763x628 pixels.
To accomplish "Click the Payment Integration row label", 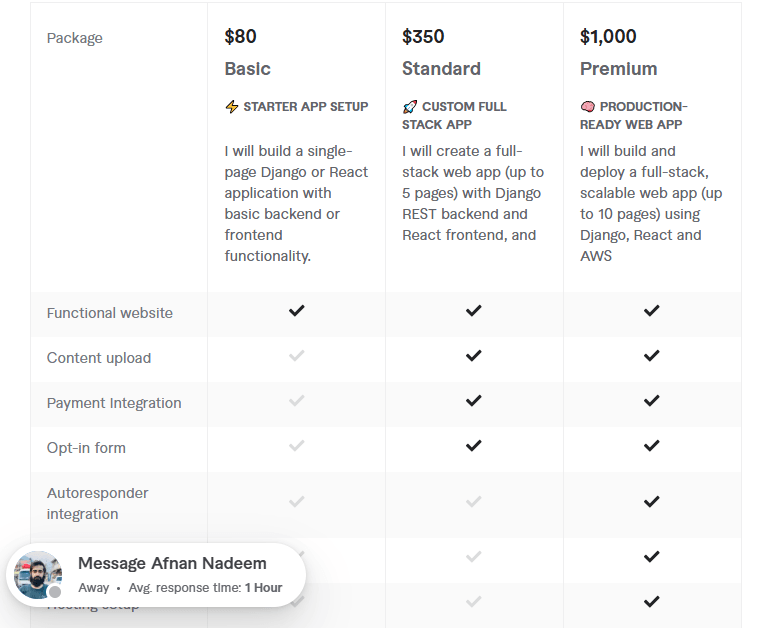I will [x=114, y=403].
